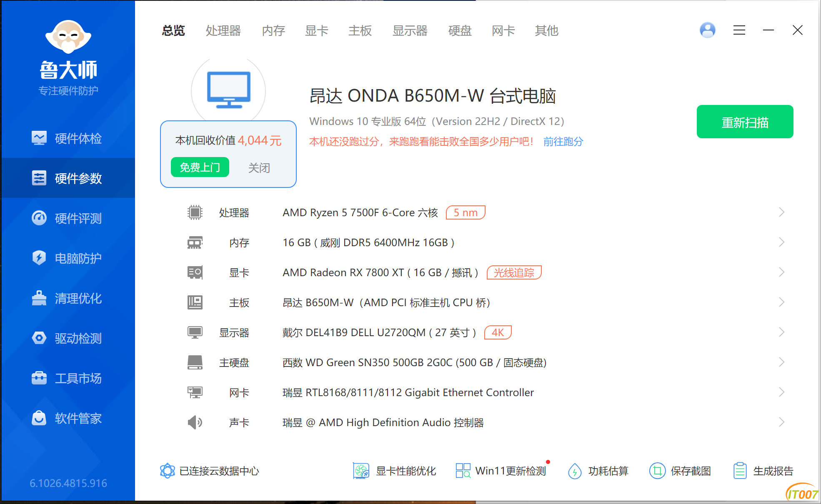Click the 鲁大师 mascot logo
821x504 pixels.
68,37
